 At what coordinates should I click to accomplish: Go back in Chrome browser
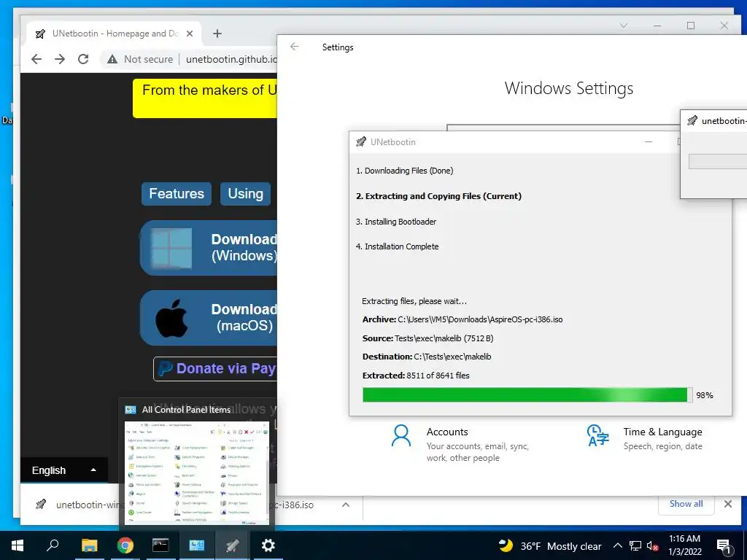(36, 59)
